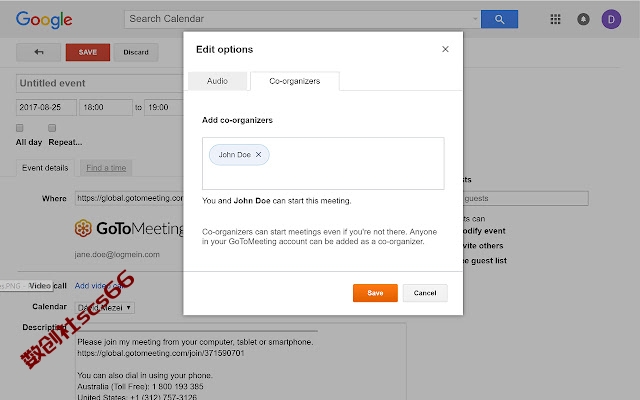This screenshot has width=640, height=400.
Task: Click the blue search magnifier button
Action: click(x=499, y=19)
